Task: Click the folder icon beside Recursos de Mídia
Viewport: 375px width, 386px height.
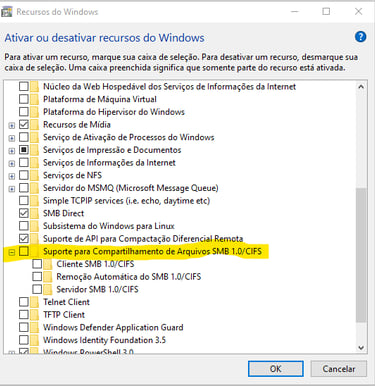Action: (35, 125)
